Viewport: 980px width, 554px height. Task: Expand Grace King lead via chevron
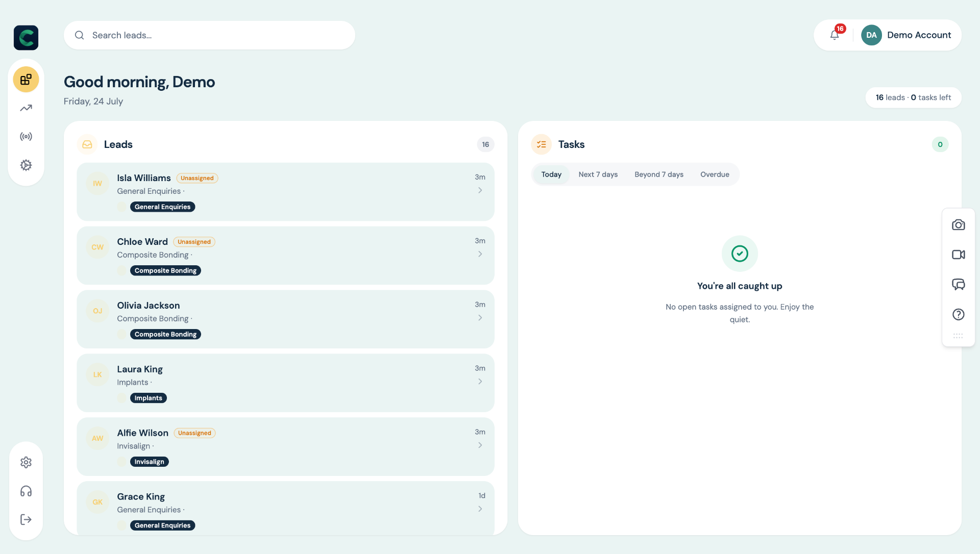click(480, 509)
